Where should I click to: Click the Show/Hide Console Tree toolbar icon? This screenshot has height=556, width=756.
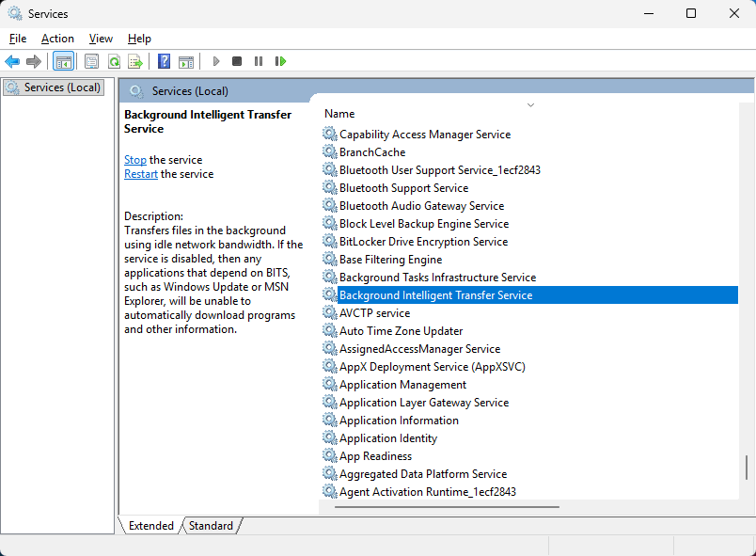[64, 61]
